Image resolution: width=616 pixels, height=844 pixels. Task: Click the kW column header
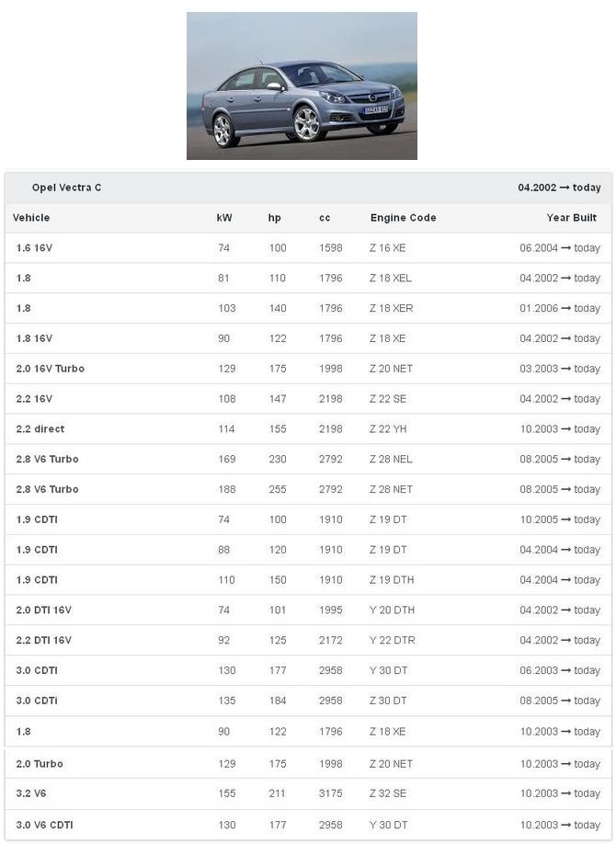click(224, 218)
